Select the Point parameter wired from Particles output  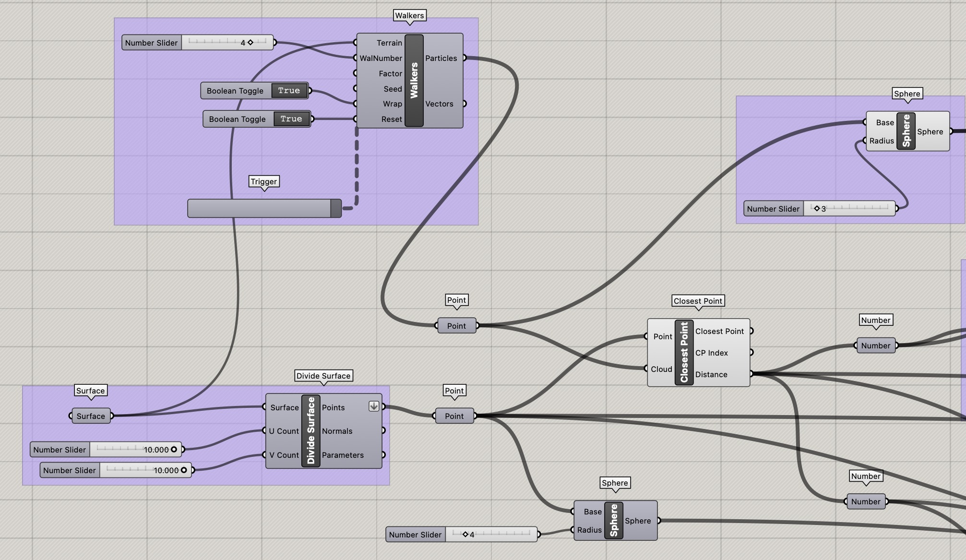point(456,325)
